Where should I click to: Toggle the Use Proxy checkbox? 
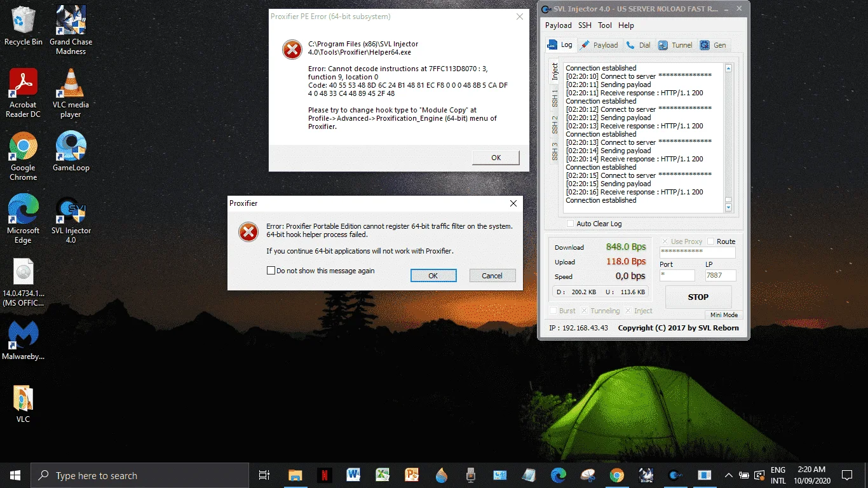tap(665, 241)
